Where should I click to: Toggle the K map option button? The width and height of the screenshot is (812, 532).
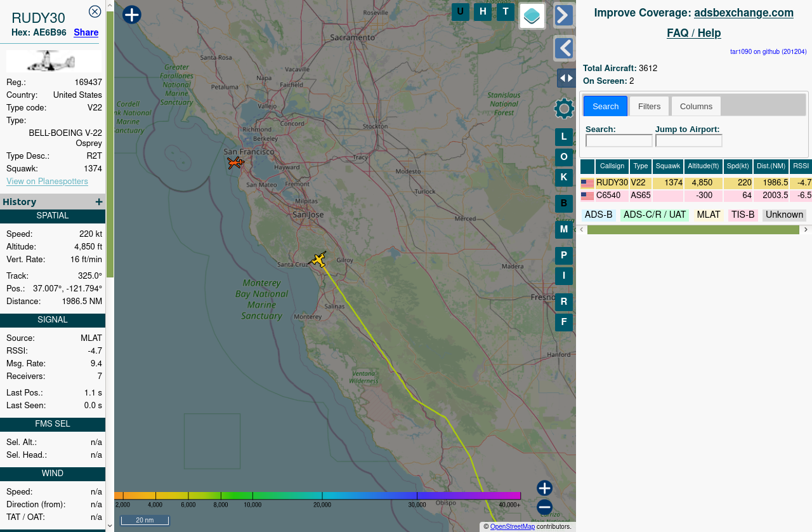pyautogui.click(x=564, y=177)
